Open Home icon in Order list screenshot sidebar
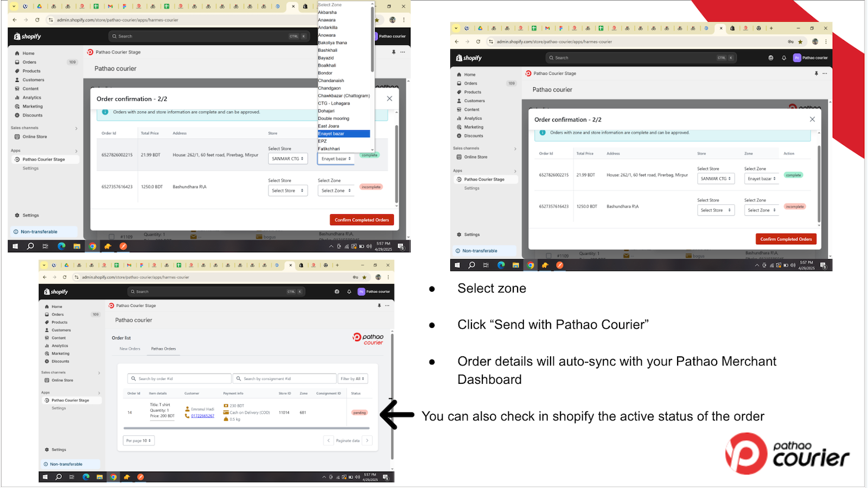 (47, 306)
